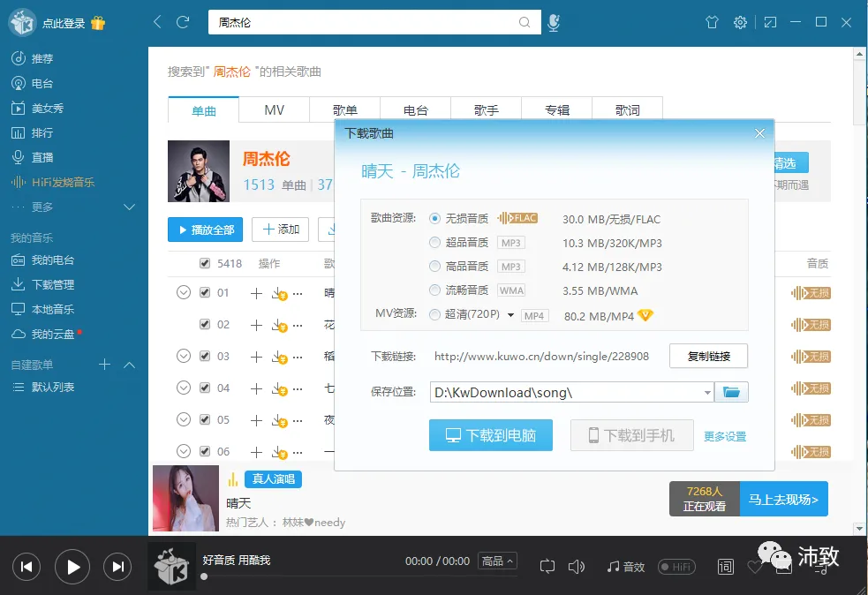
Task: Click the refresh icon beside search box
Action: point(183,22)
